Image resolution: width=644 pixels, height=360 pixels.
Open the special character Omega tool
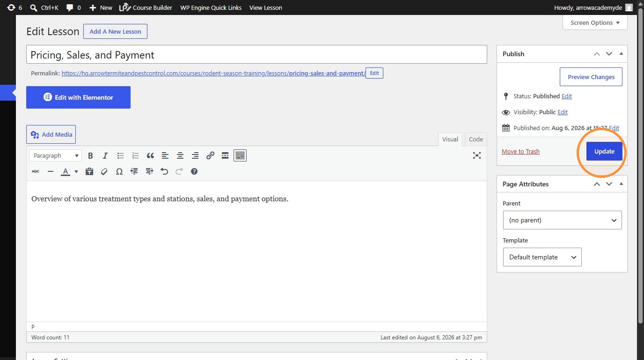click(119, 171)
